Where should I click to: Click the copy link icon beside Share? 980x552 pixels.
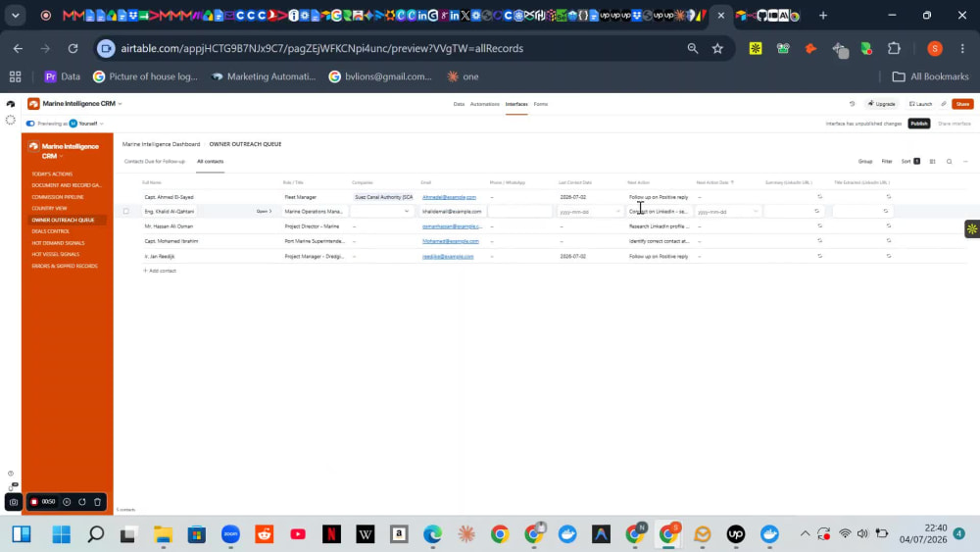944,104
